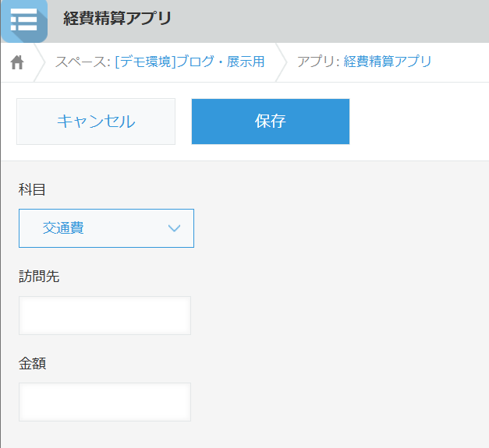
Task: Click empty gray header bar area
Action: pyautogui.click(x=335, y=20)
